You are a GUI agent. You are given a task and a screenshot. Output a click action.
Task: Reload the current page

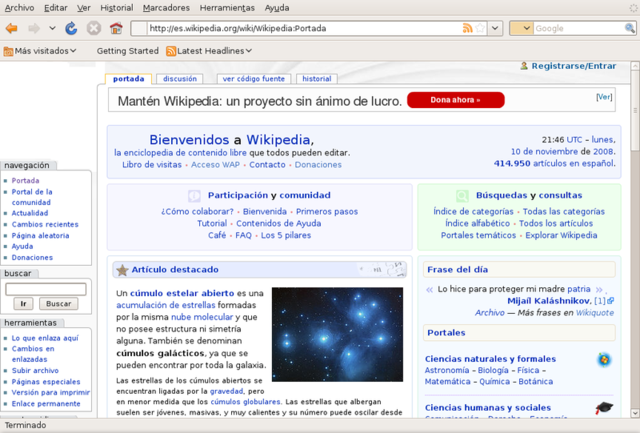click(x=71, y=28)
